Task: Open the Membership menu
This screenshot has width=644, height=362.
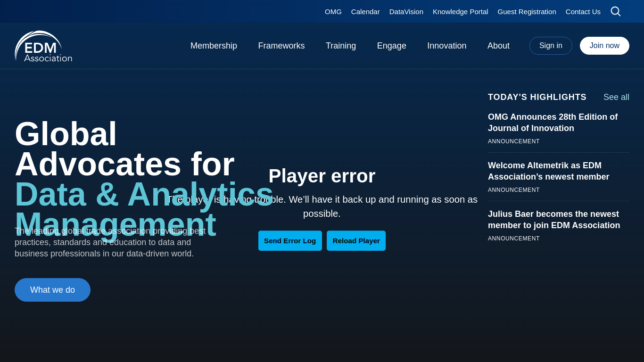Action: [x=214, y=46]
